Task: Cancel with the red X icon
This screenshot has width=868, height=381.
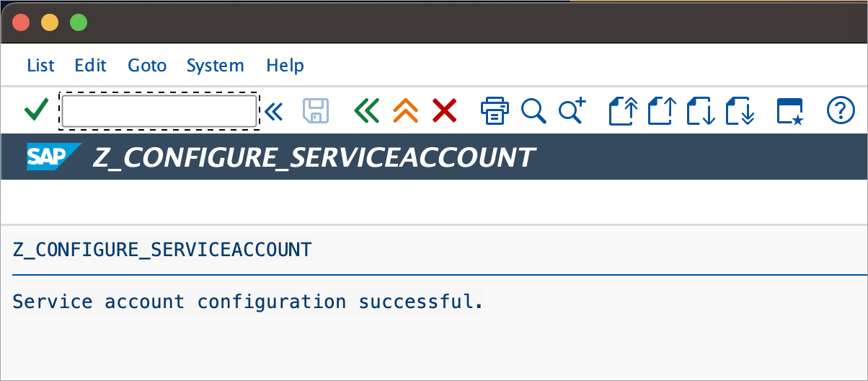Action: 445,111
